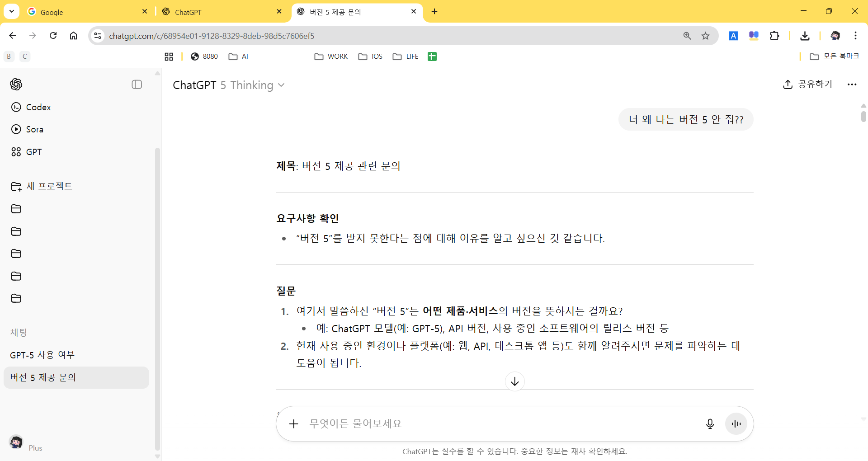Open the blue A translate extension
The height and width of the screenshot is (461, 868).
tap(733, 36)
